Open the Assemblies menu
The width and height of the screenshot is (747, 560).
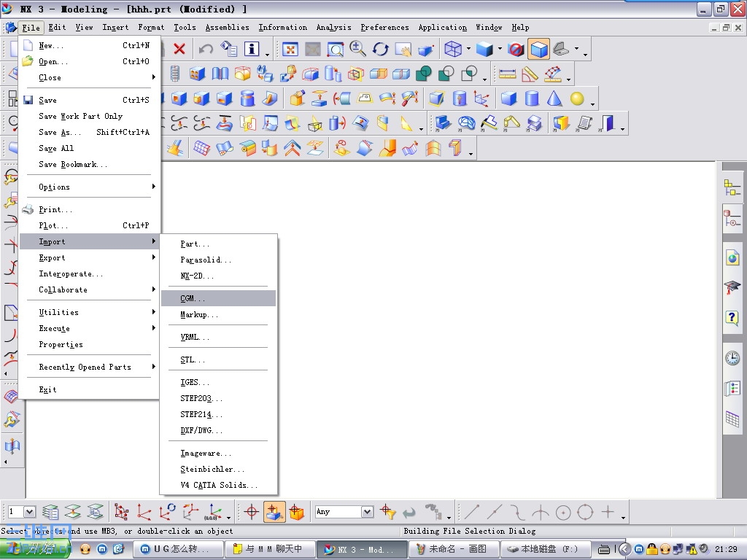click(228, 27)
